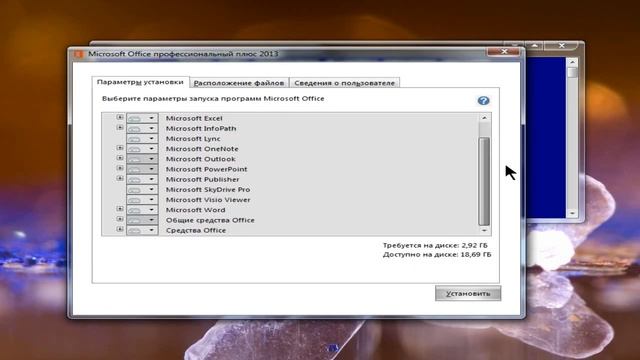Close the background window behind the installer
Viewport: 640px width, 360px height.
point(562,45)
